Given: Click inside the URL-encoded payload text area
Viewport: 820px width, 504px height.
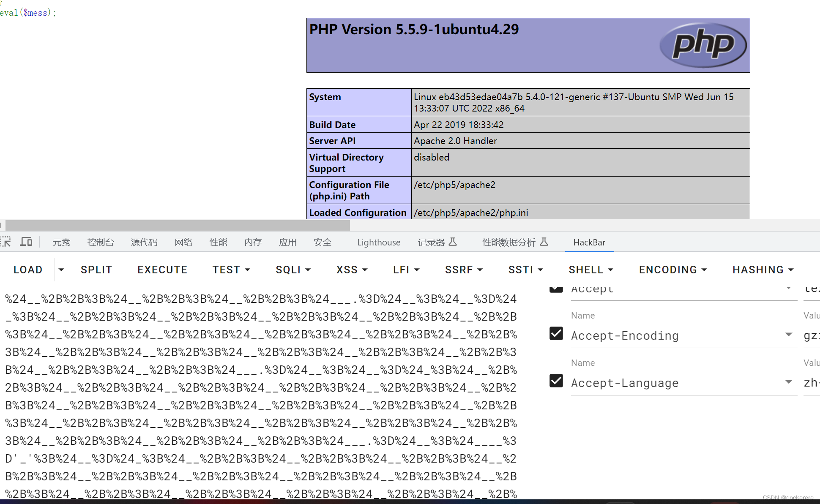Looking at the screenshot, I should (x=261, y=396).
